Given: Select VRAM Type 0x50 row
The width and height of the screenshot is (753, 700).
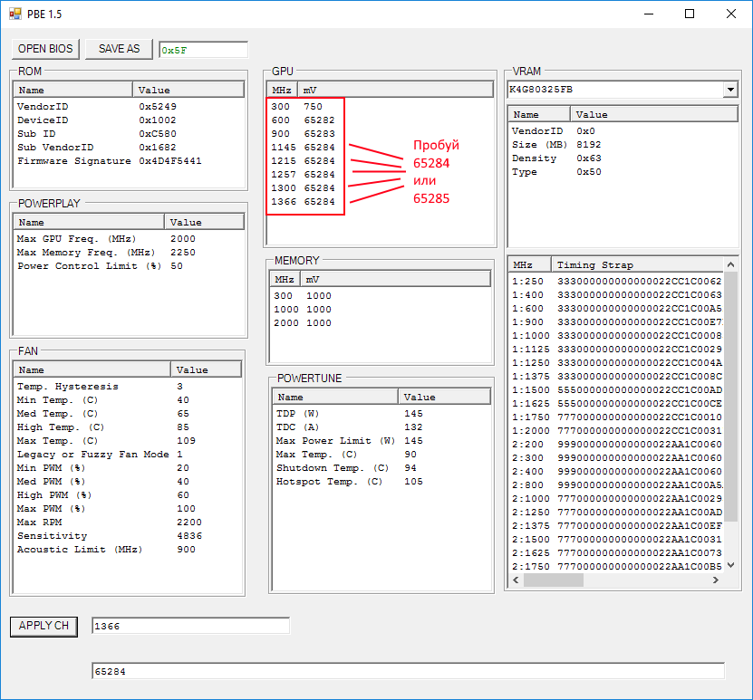Looking at the screenshot, I should (623, 172).
